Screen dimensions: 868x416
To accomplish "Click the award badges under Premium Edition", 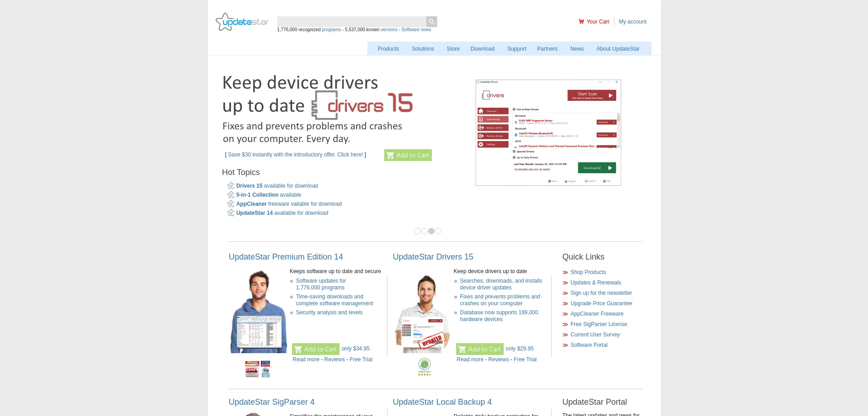I will click(x=258, y=369).
